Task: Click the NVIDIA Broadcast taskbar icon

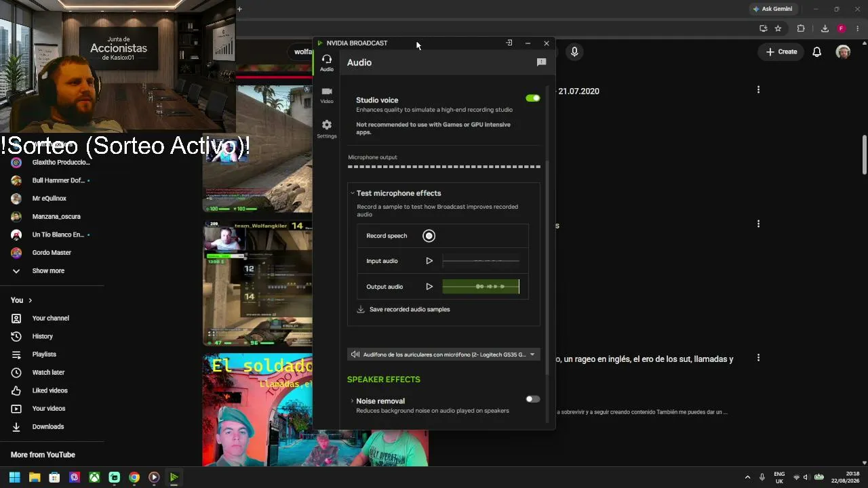Action: tap(174, 477)
